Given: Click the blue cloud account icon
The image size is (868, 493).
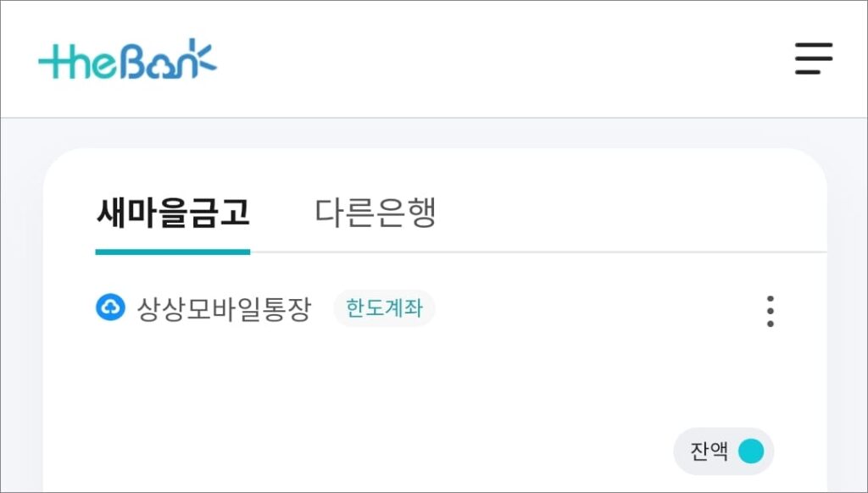Looking at the screenshot, I should [x=111, y=307].
